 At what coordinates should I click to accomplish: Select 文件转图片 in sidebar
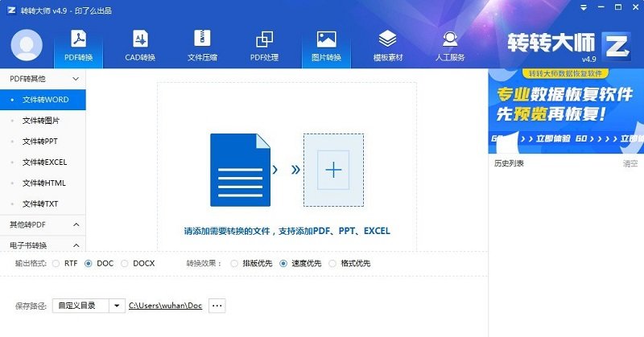(x=43, y=121)
